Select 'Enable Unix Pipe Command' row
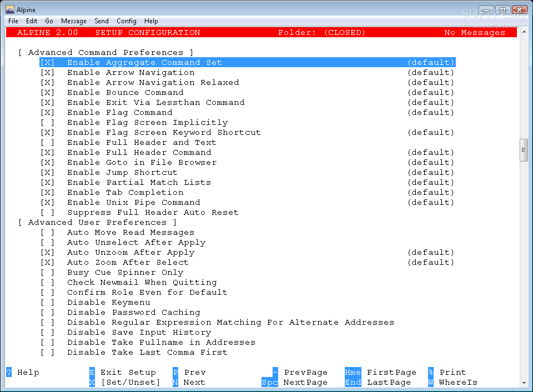Screen dimensions: 533x392 tap(134, 203)
